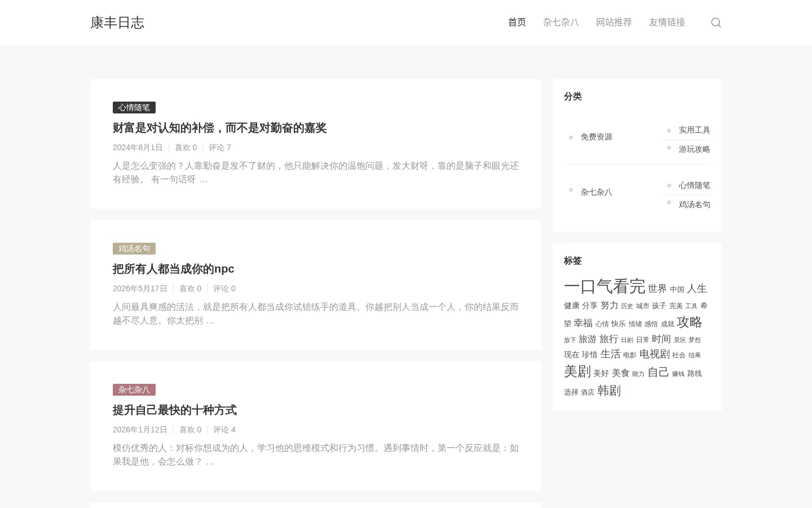
Task: Click 评论 7 on the first post
Action: [220, 147]
